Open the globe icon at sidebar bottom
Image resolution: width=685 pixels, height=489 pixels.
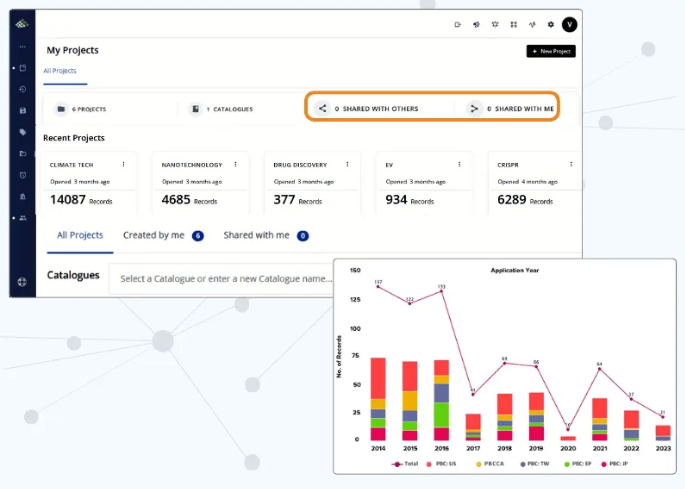[x=22, y=282]
